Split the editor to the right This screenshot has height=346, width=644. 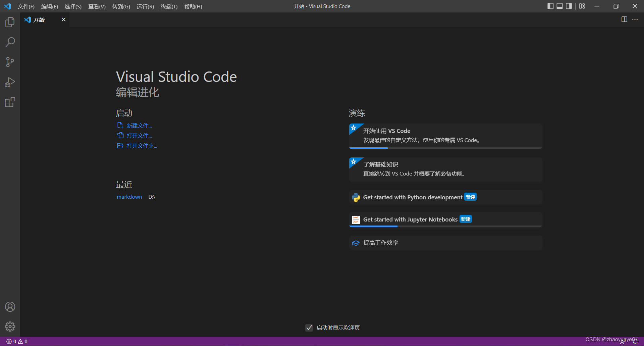624,19
